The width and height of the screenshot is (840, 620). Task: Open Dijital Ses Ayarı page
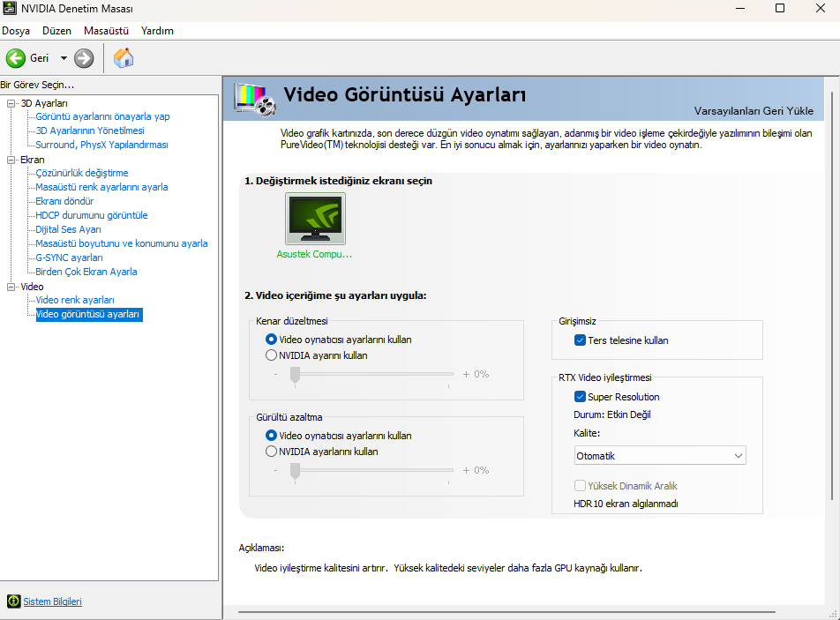click(68, 229)
